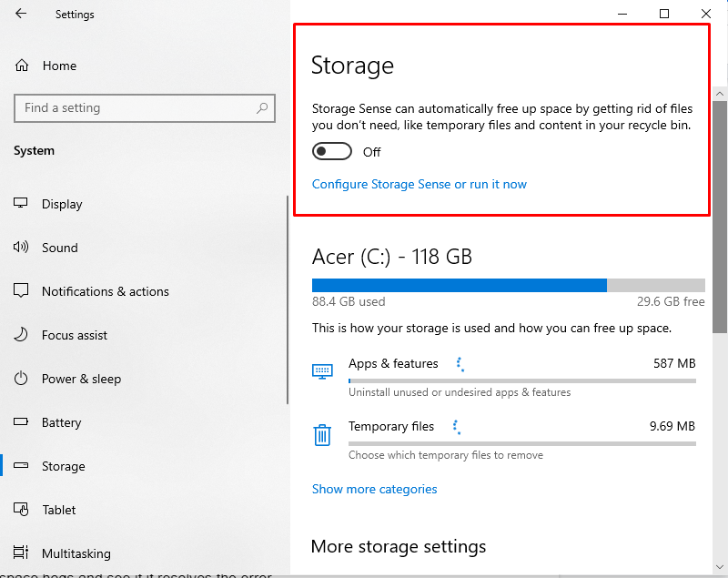This screenshot has width=728, height=578.
Task: Click the Find a setting search field
Action: coord(145,108)
